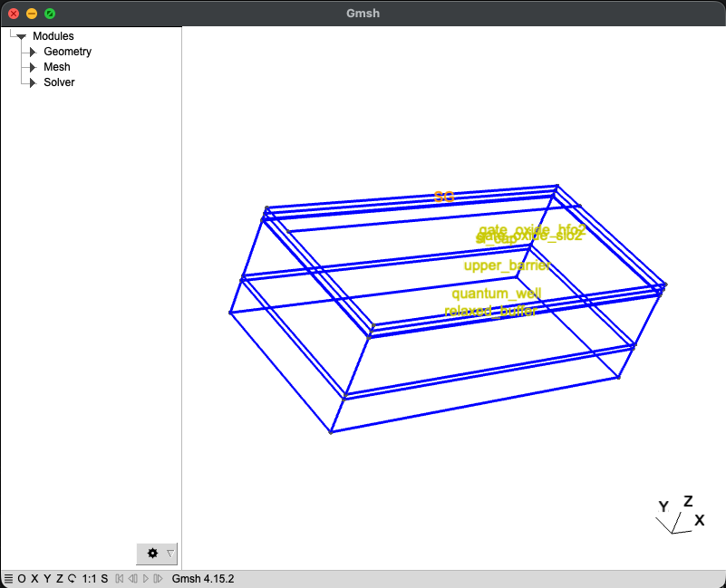Screen dimensions: 726x588
Task: Click the relaxed_buffer volume label
Action: pos(490,311)
